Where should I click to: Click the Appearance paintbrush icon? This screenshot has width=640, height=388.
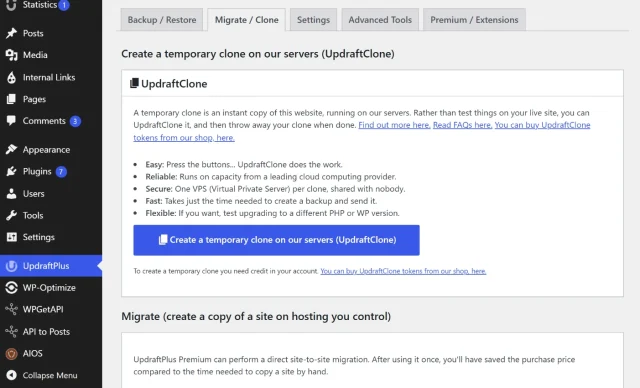pos(11,149)
